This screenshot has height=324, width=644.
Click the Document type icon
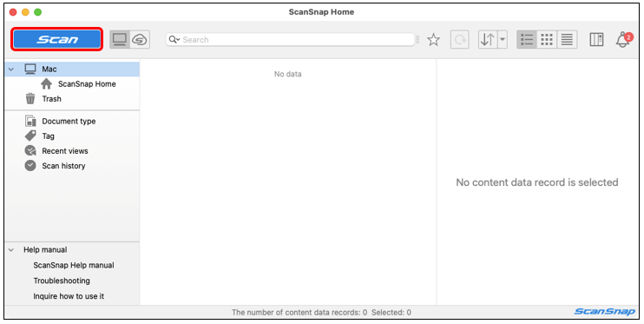30,121
